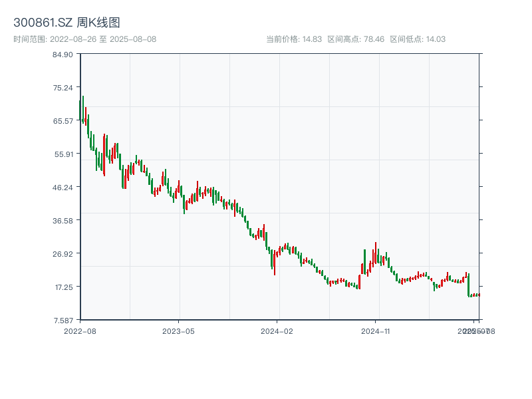Screen dimensions: 532x399
Task: Click the 2024-02 x-axis date label
Action: point(277,331)
